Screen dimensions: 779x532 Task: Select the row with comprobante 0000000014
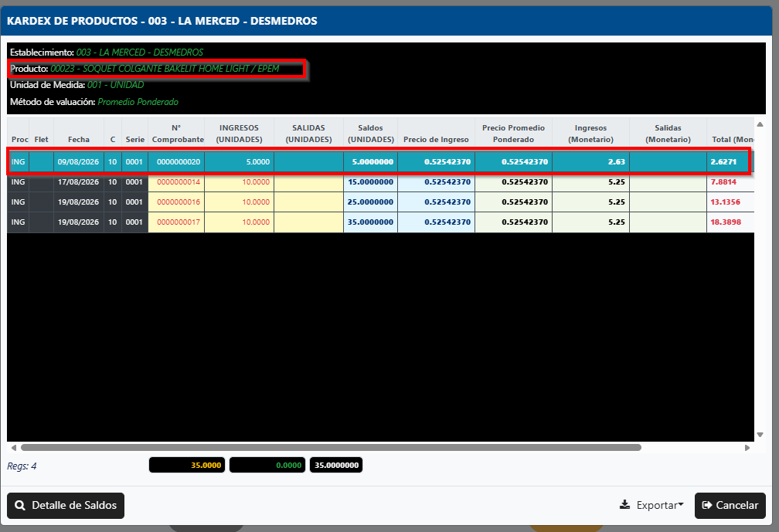tap(380, 182)
